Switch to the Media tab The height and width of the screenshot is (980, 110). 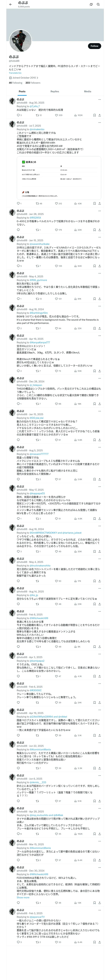click(x=88, y=91)
